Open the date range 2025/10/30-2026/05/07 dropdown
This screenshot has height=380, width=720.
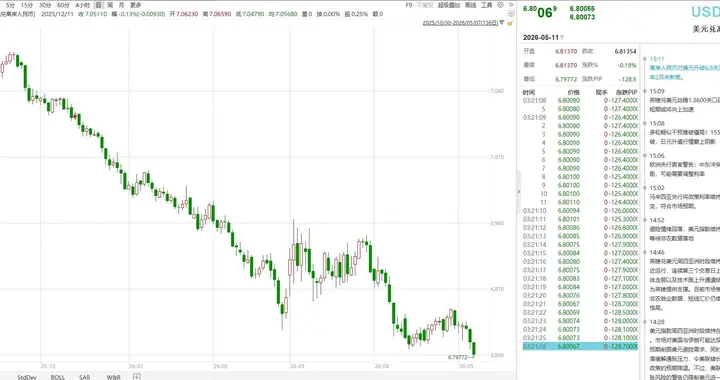463,22
